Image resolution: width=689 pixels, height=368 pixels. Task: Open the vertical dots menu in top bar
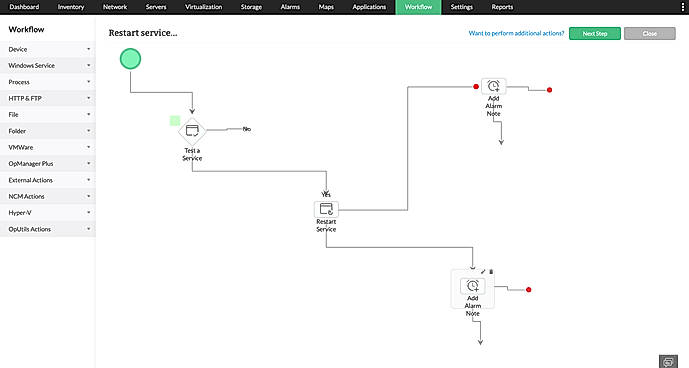(682, 7)
